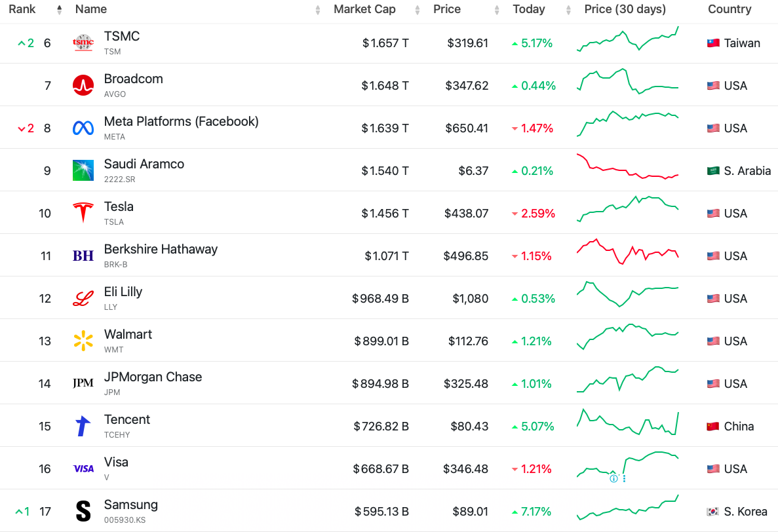Click the Broadcom red logo icon
The width and height of the screenshot is (778, 532).
[x=83, y=86]
